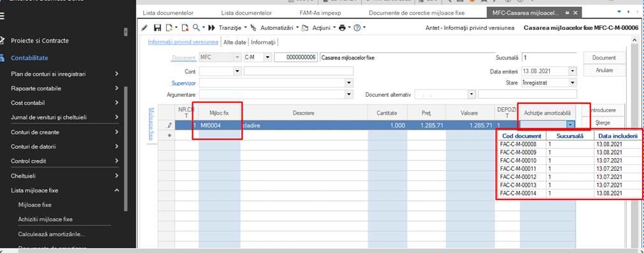Screen dimensions: 644x253
Task: Click the delete document icon with red X
Action: click(185, 28)
